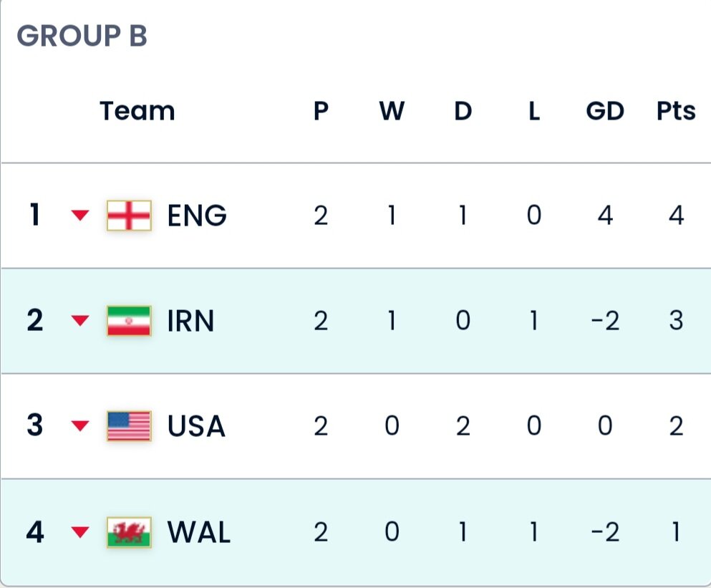Click red down arrow beside USA
Screen dimensions: 711x588
(81, 427)
